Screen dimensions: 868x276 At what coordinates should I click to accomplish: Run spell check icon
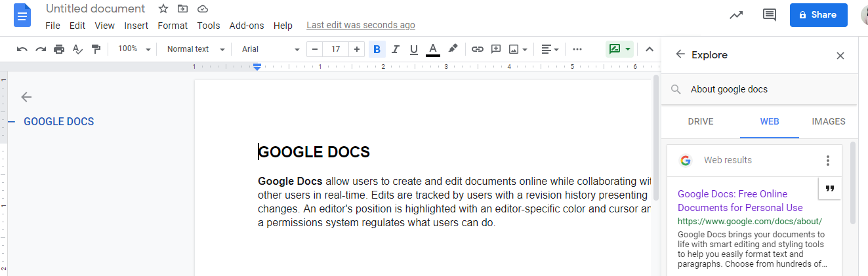click(x=77, y=49)
